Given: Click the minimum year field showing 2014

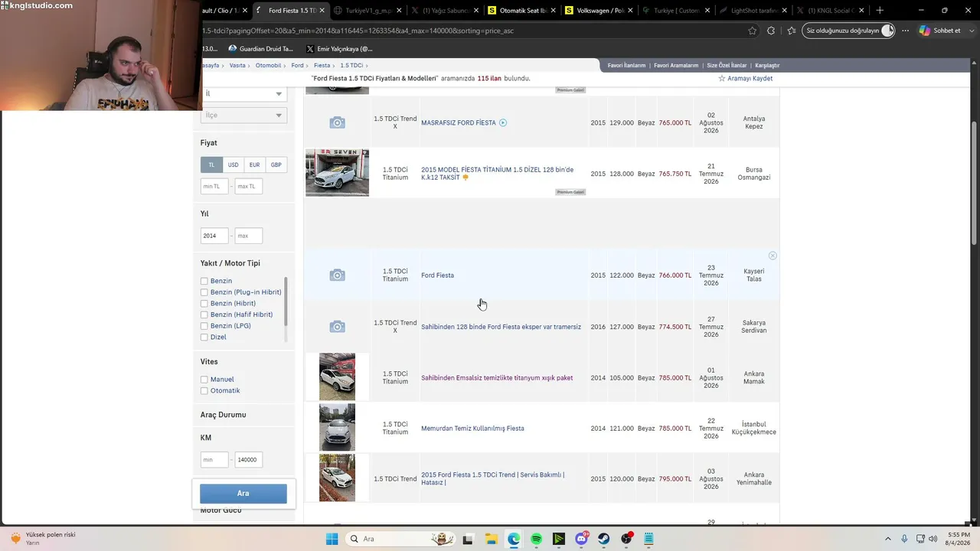Looking at the screenshot, I should click(x=214, y=236).
